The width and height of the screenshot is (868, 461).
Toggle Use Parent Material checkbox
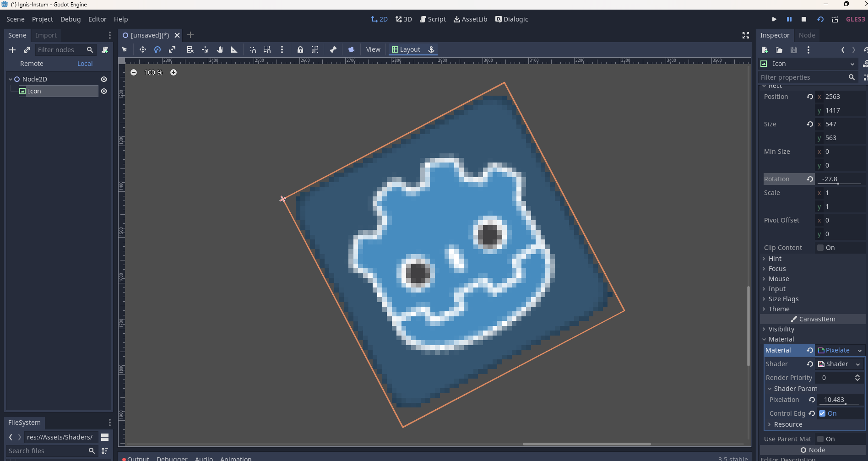coord(820,439)
